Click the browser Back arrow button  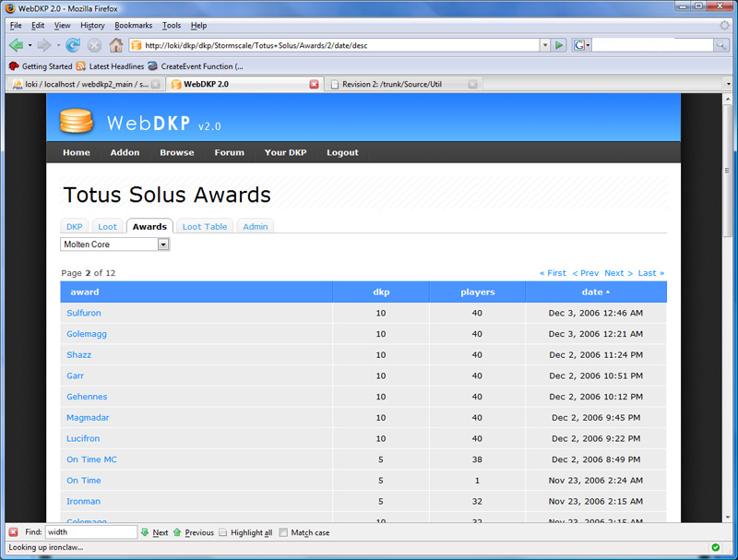[16, 45]
